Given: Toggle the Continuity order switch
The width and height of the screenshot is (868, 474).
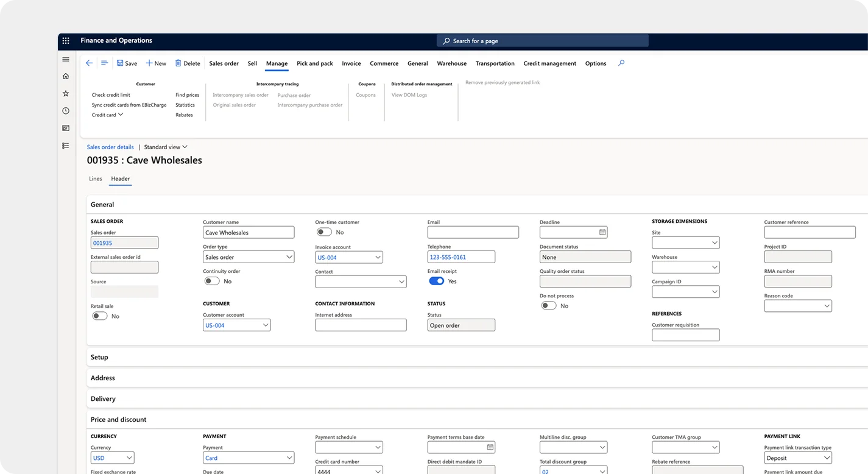Looking at the screenshot, I should tap(212, 281).
